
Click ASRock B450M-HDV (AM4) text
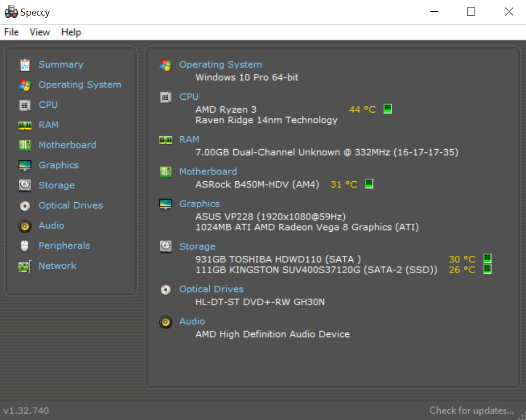tap(257, 184)
